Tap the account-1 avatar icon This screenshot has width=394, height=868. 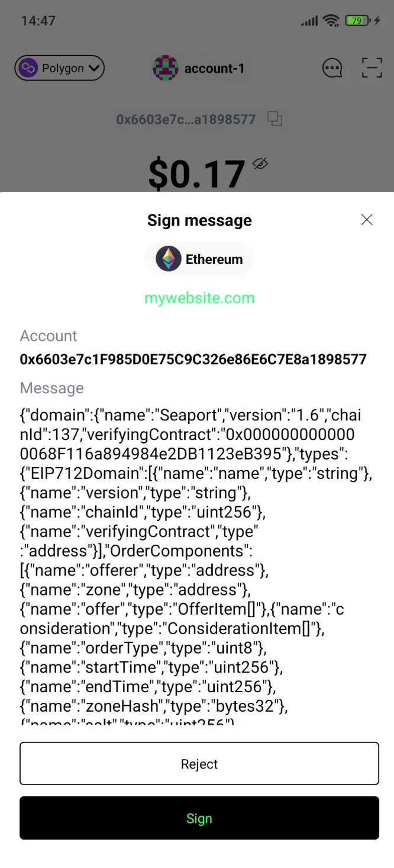(x=166, y=68)
